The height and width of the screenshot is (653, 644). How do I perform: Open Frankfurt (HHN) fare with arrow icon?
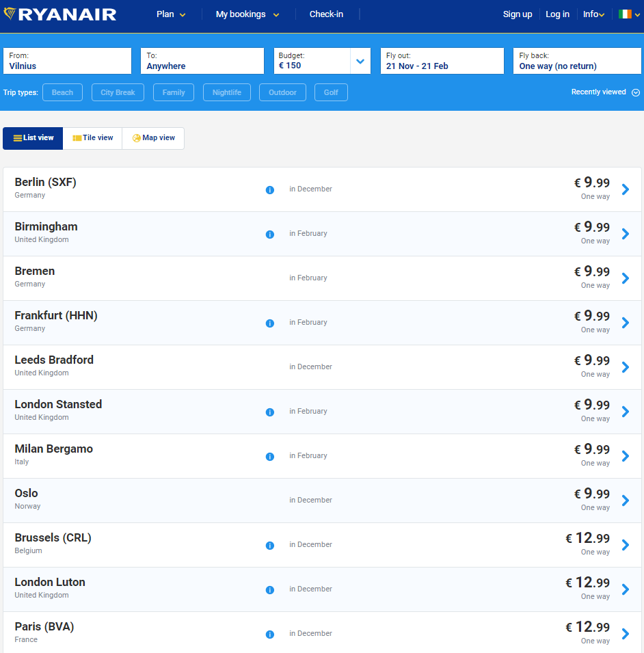pyautogui.click(x=626, y=323)
